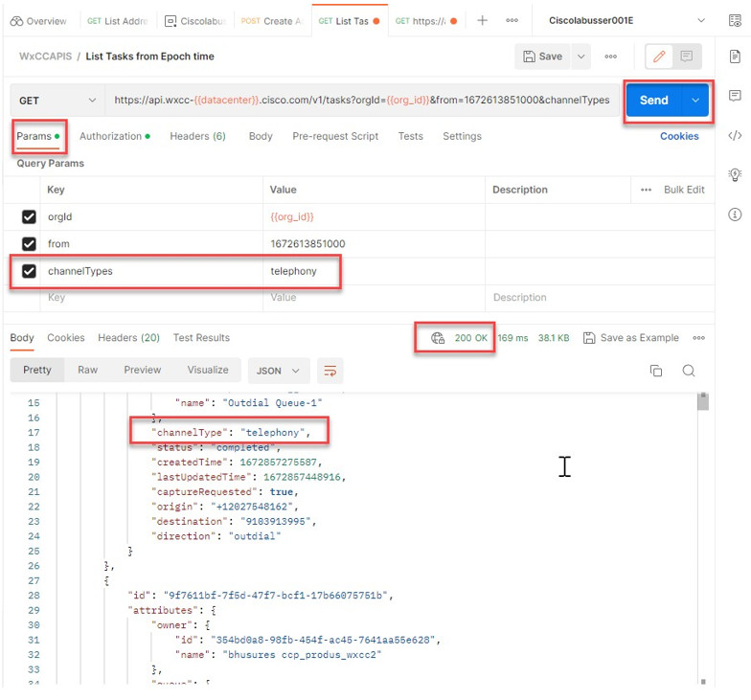Click the empty Description field in new row
Image resolution: width=751 pixels, height=700 pixels.
click(600, 298)
